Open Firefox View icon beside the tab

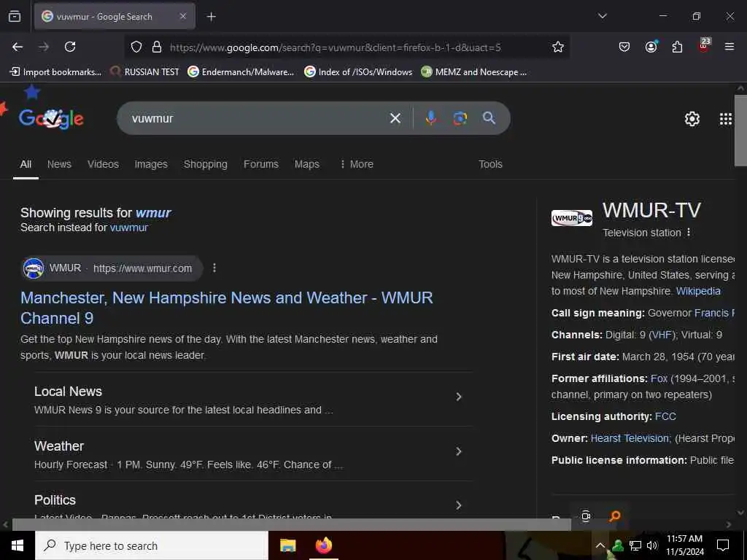[x=15, y=16]
